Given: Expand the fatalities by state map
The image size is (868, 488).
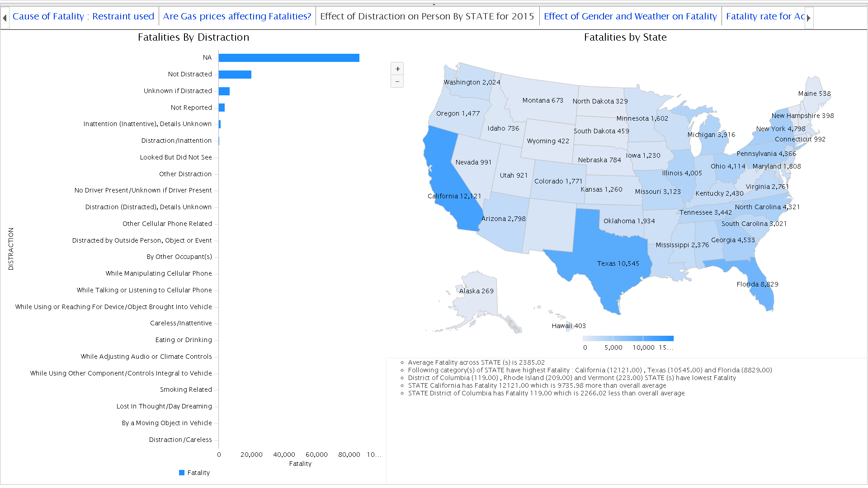Looking at the screenshot, I should tap(396, 69).
